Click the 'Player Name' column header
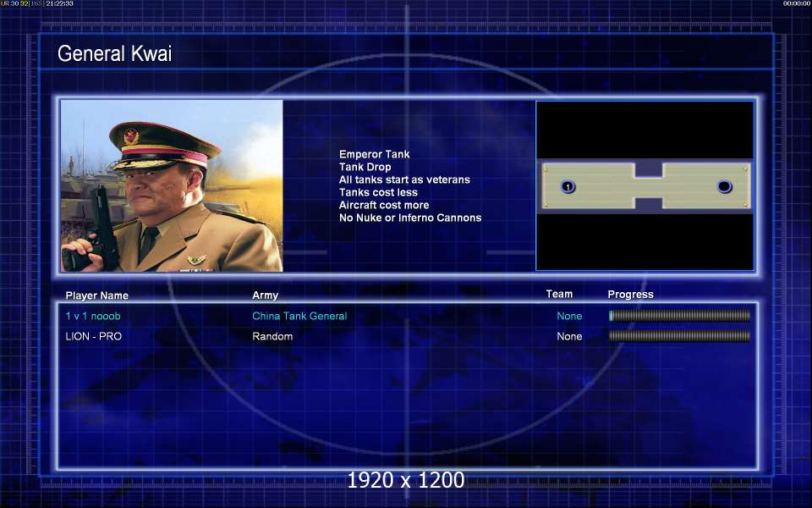812x508 pixels. pos(96,295)
